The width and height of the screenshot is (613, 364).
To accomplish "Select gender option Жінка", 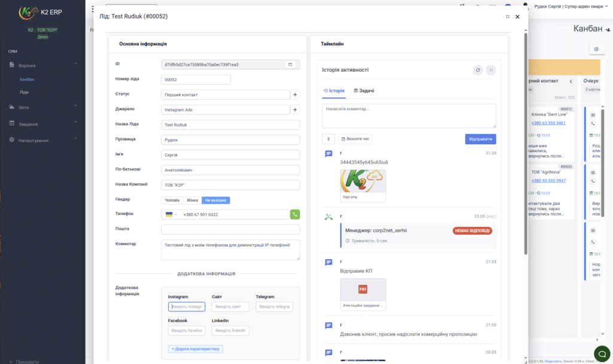I will click(x=192, y=200).
